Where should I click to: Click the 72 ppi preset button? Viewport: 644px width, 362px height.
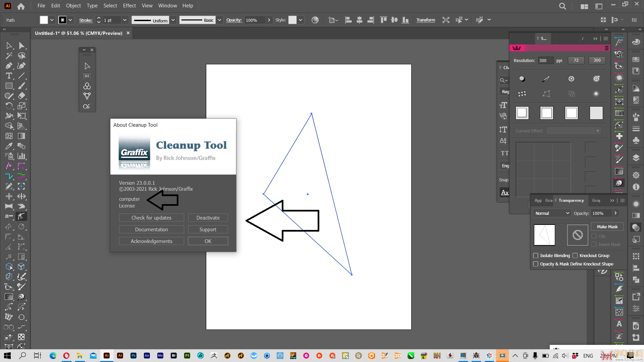(576, 60)
